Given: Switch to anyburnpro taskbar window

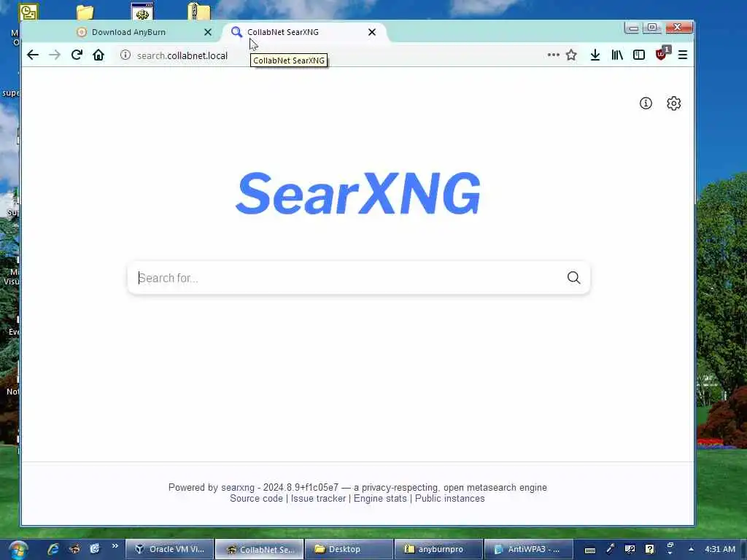Looking at the screenshot, I should point(438,550).
